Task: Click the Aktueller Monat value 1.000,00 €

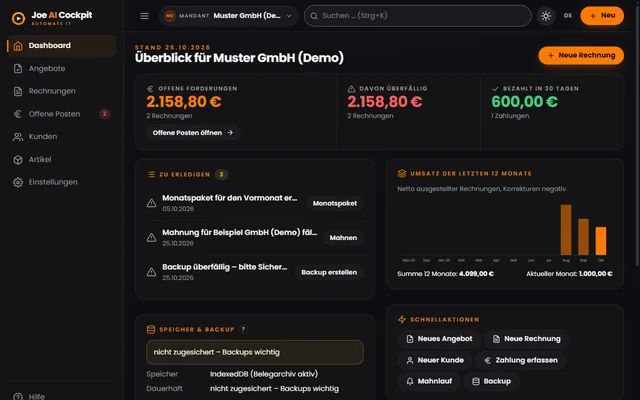Action: point(596,274)
